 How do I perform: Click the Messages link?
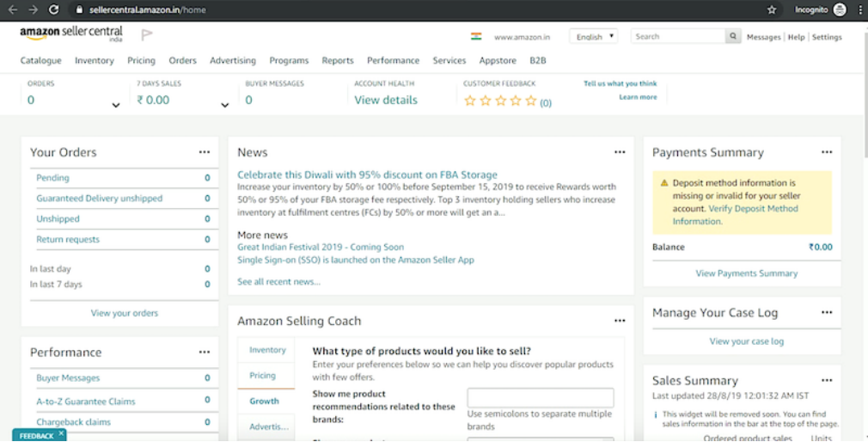tap(763, 37)
